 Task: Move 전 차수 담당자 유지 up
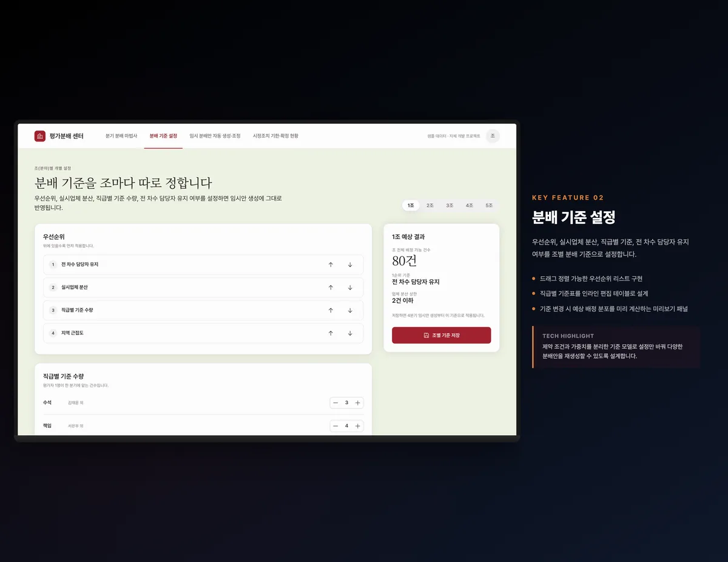coord(331,265)
